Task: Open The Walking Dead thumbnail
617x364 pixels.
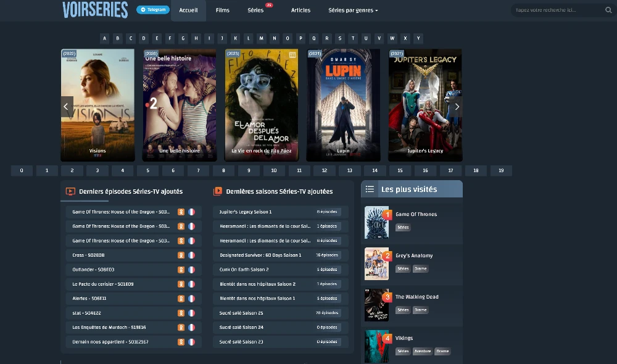Action: pos(376,305)
